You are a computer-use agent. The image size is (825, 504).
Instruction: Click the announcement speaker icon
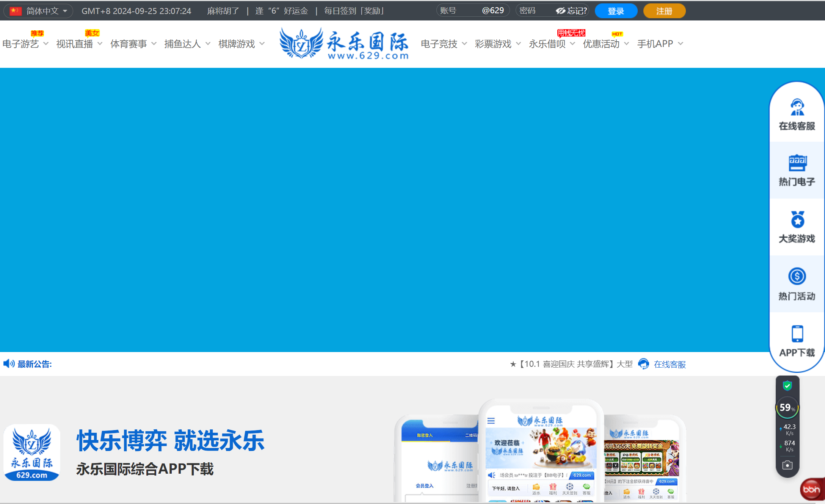point(9,364)
